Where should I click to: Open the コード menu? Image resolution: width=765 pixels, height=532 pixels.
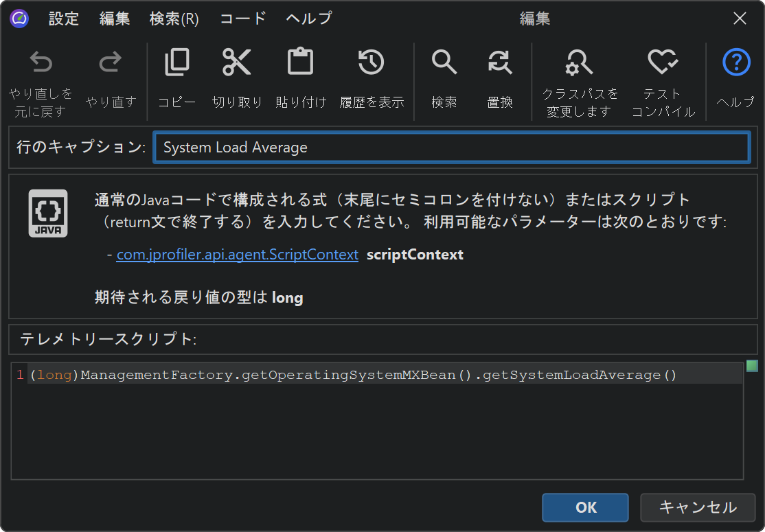242,19
